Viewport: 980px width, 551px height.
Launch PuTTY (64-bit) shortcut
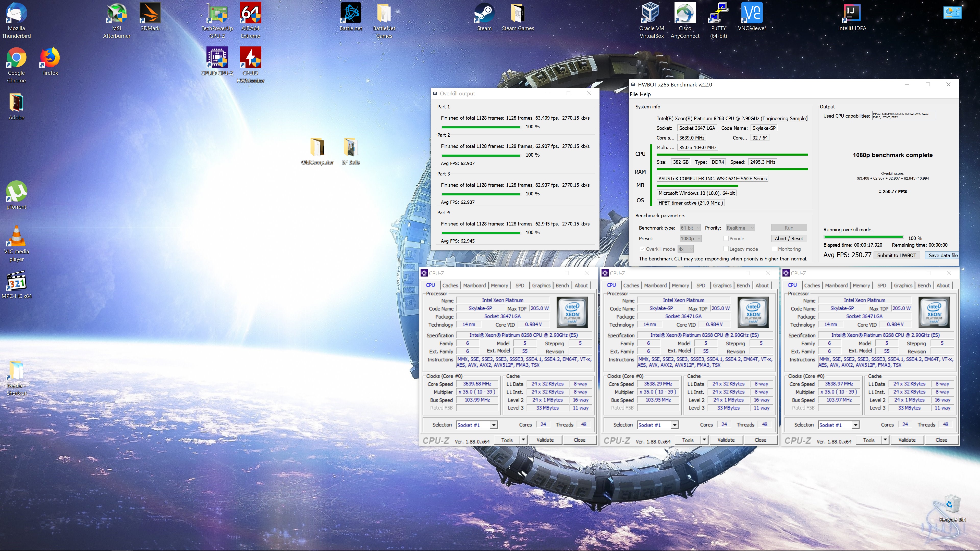pyautogui.click(x=719, y=20)
